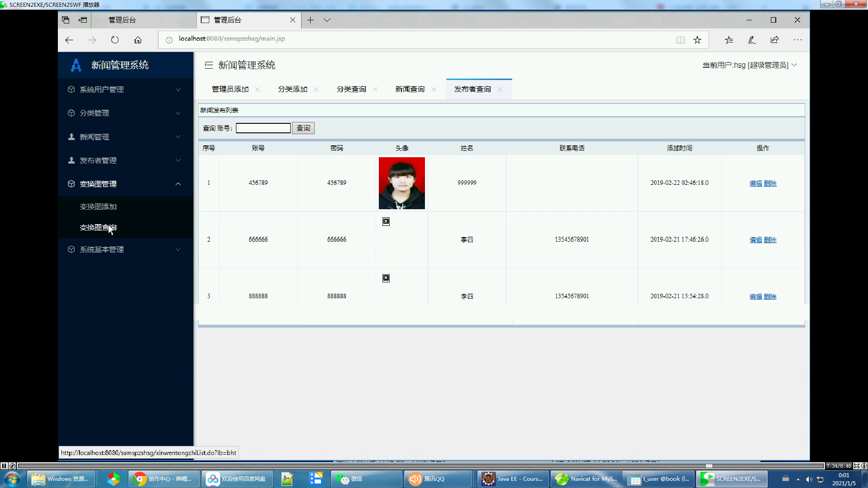
Task: Switch to 新闻查询 tab
Action: point(410,89)
